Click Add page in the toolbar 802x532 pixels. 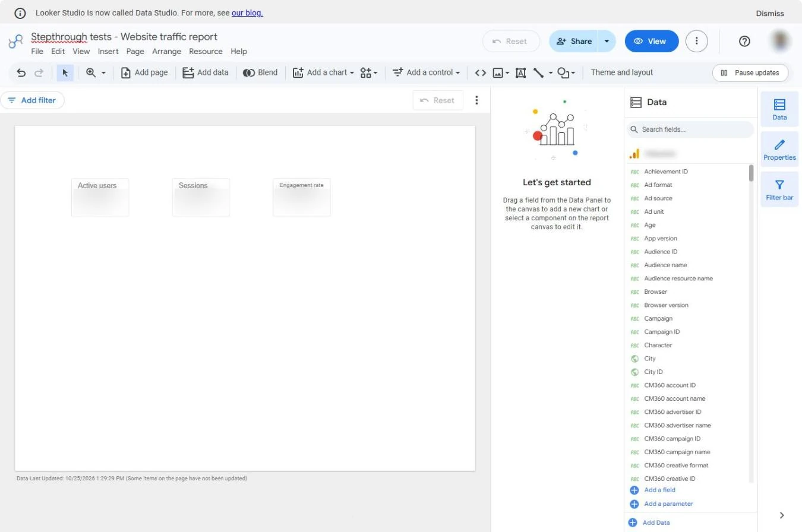click(144, 72)
